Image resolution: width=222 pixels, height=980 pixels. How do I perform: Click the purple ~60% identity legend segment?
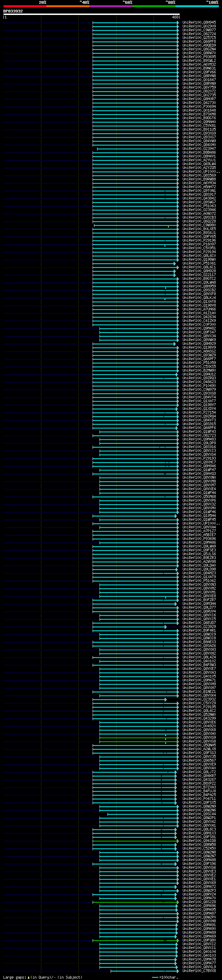[x=111, y=7]
